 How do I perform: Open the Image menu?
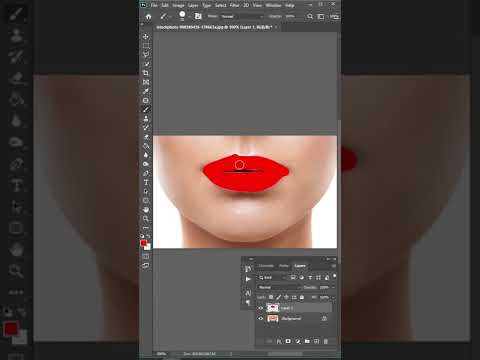click(178, 5)
